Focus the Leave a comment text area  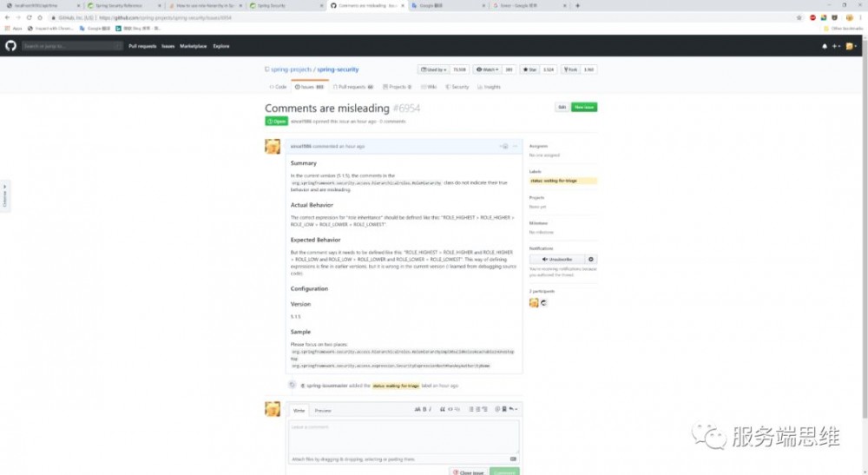[x=404, y=438]
